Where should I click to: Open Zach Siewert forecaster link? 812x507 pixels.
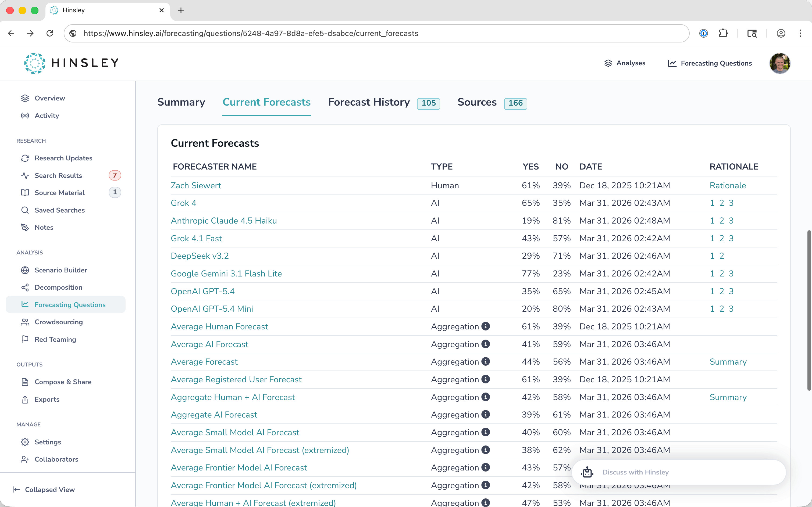196,185
